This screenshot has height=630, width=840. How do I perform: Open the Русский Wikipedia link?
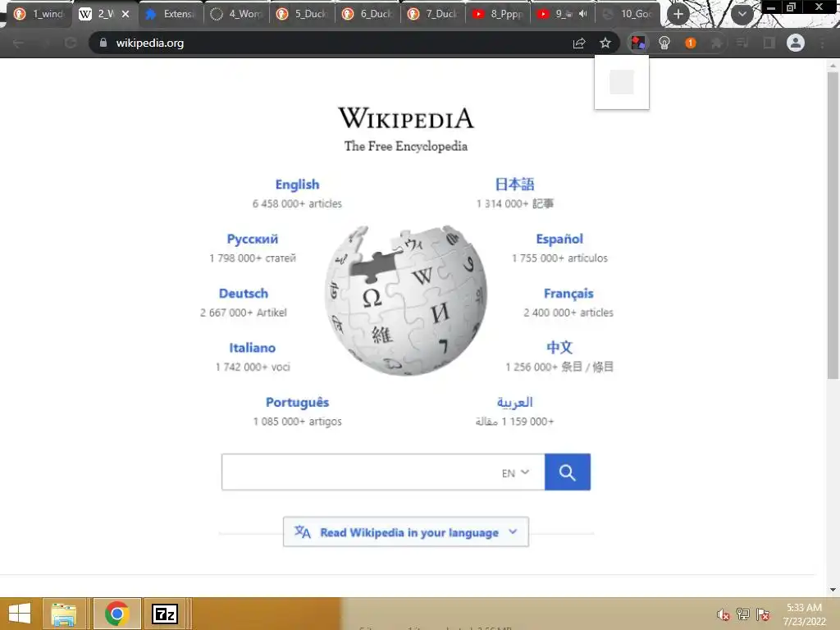coord(253,239)
